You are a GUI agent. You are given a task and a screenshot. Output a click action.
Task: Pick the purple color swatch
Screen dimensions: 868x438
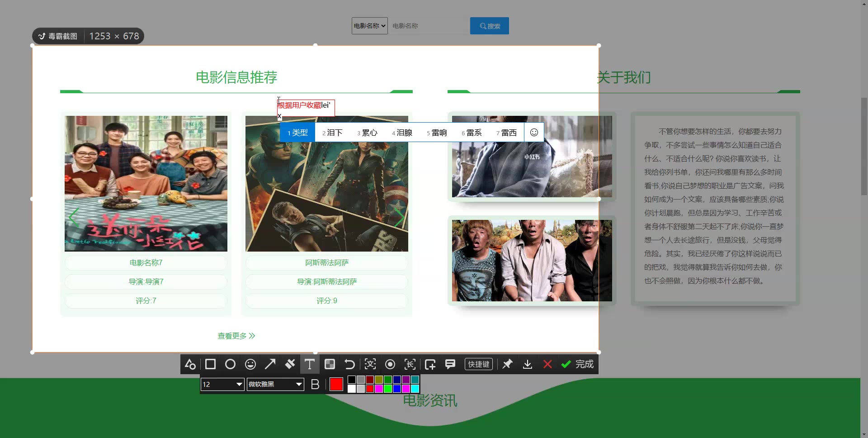(406, 380)
